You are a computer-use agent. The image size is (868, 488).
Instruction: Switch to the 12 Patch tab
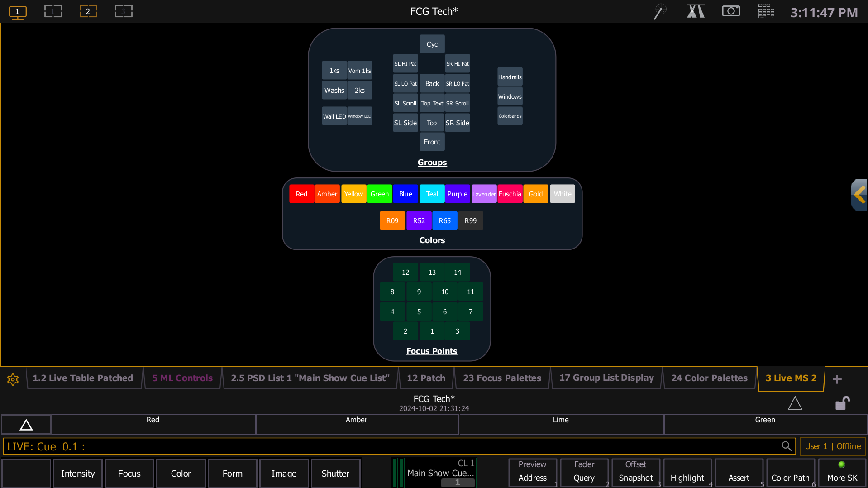[x=425, y=378]
